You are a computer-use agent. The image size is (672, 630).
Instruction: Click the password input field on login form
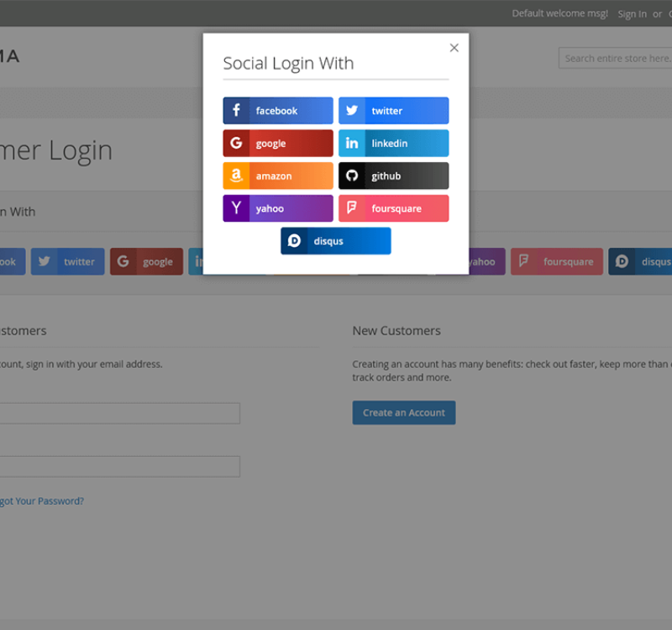pos(119,466)
